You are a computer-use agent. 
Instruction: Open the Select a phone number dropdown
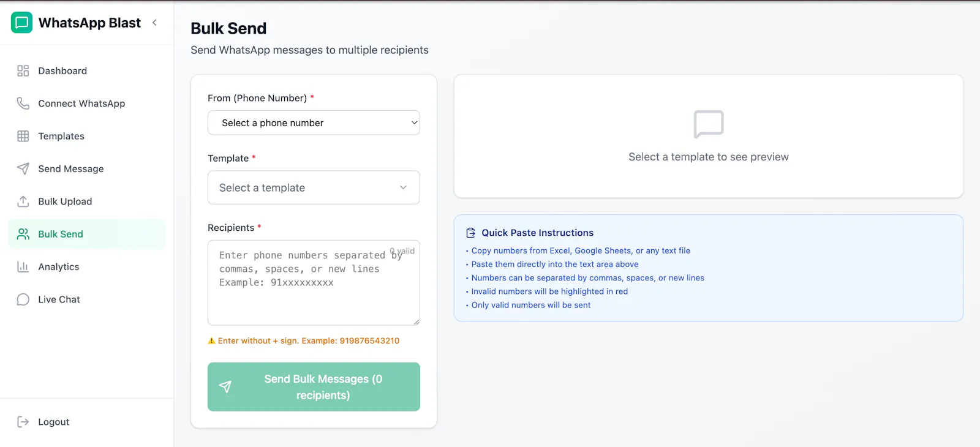[x=314, y=123]
